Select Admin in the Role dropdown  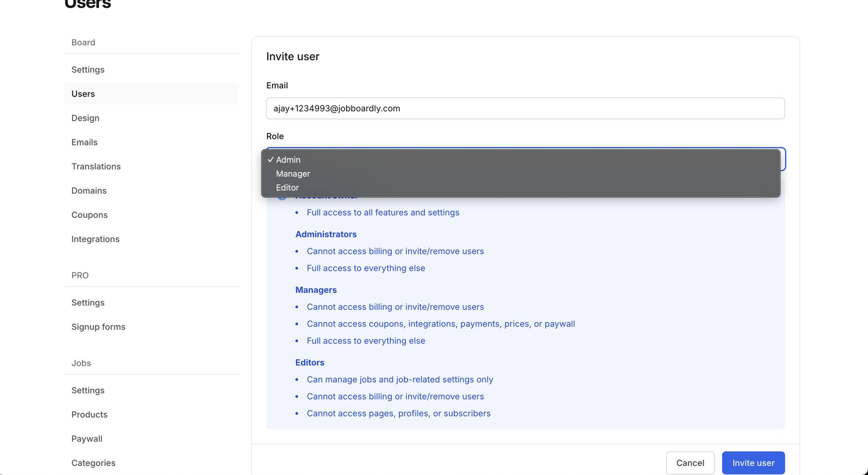coord(288,160)
